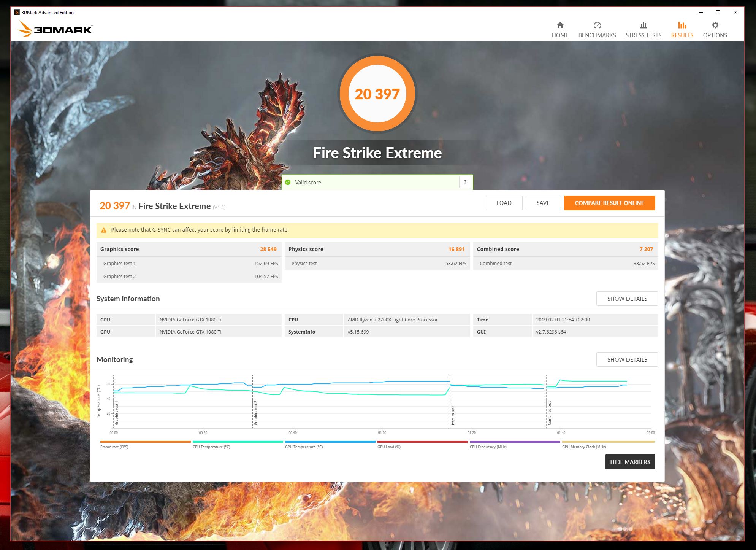
Task: Toggle GPU Load (%) legend series
Action: [422, 444]
